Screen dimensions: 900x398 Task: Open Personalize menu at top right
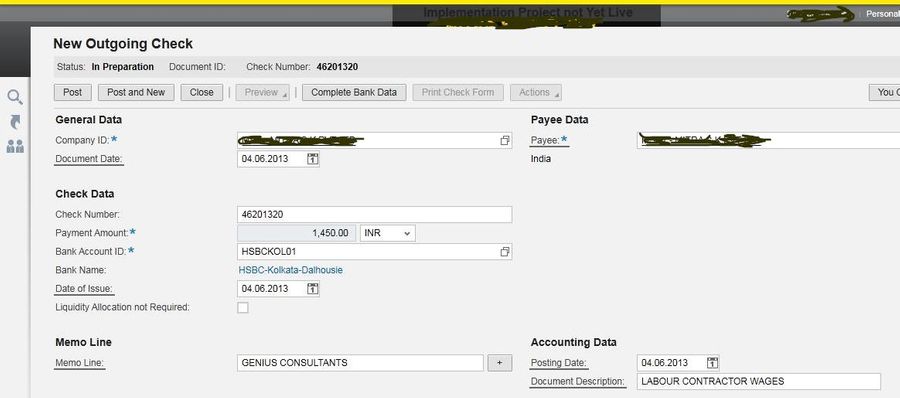coord(883,14)
